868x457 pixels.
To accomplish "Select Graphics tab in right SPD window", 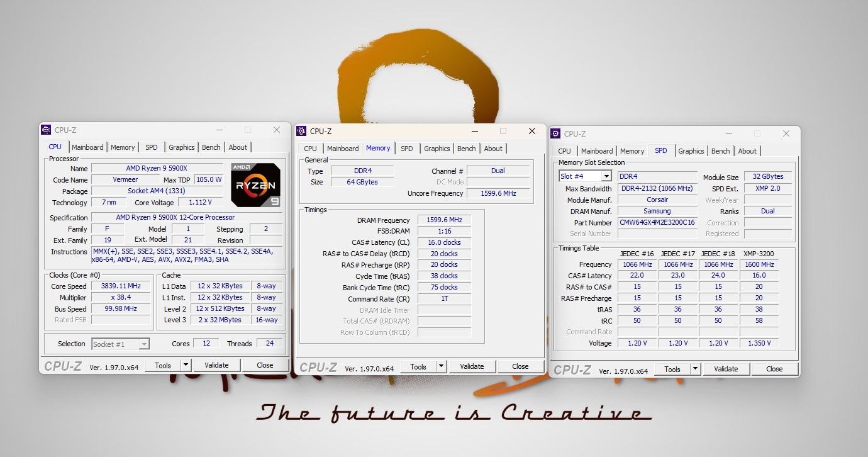I will coord(691,151).
